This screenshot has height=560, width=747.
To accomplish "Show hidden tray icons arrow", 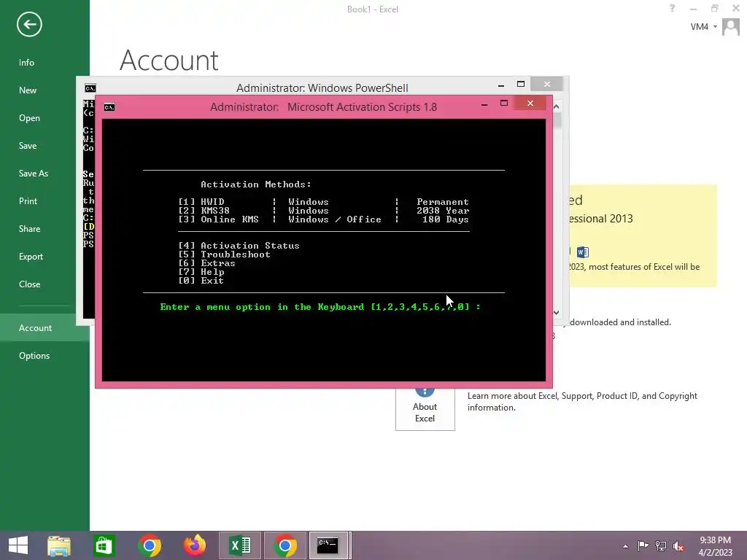I will (x=625, y=546).
